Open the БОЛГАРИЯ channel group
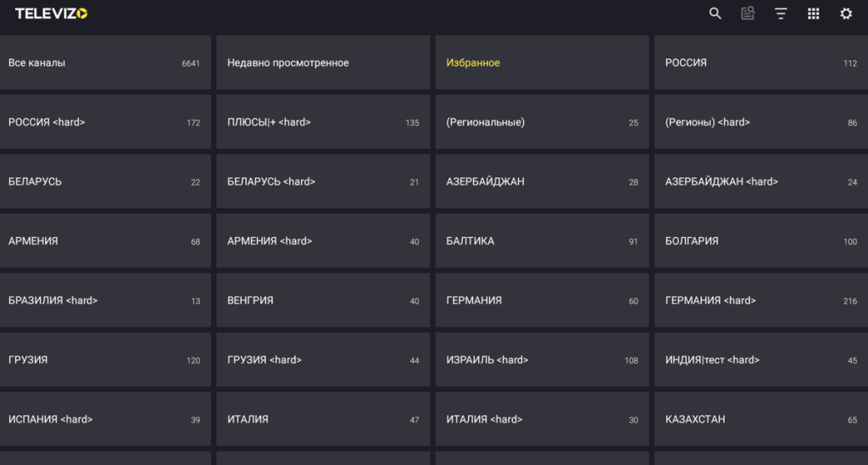Viewport: 868px width, 465px height. (x=761, y=241)
